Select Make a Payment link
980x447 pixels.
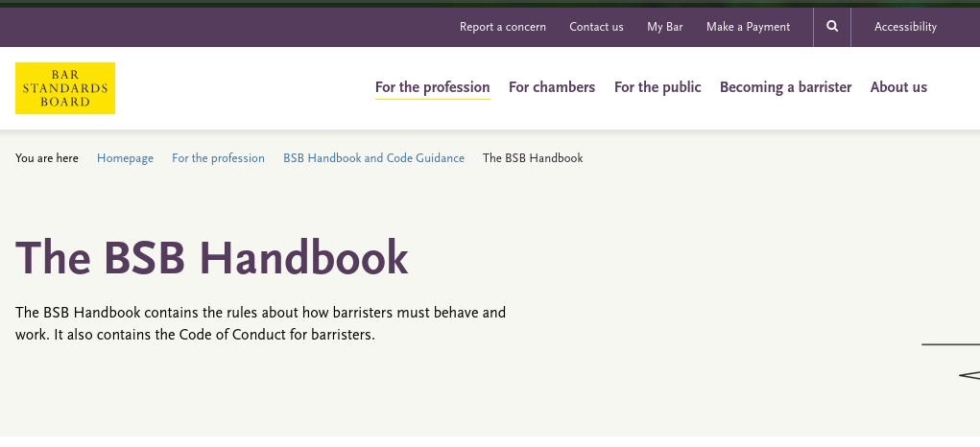click(748, 27)
